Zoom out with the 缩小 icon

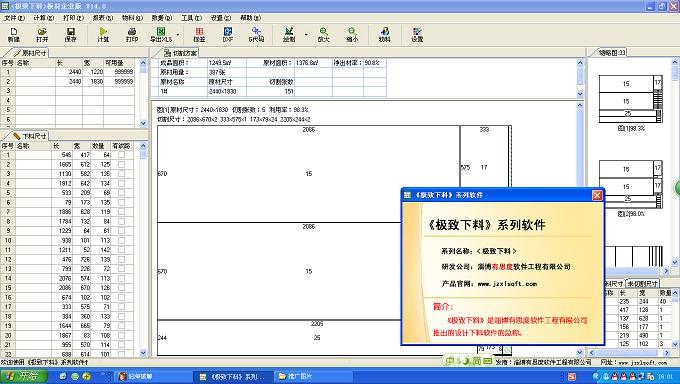[x=352, y=35]
